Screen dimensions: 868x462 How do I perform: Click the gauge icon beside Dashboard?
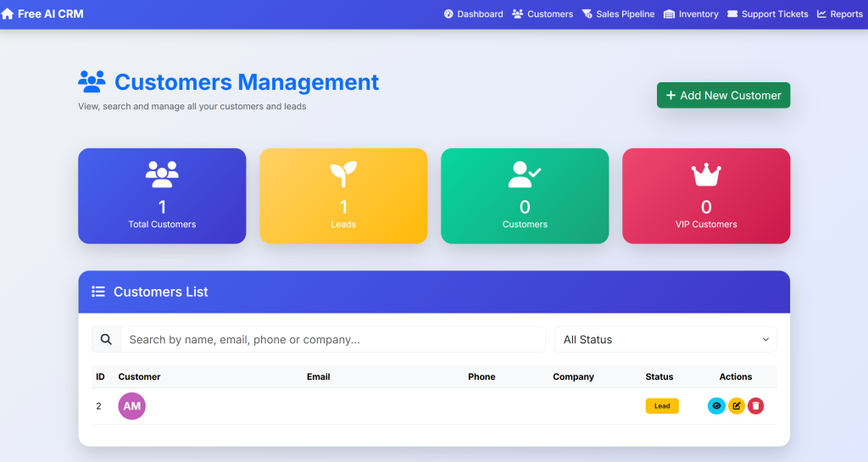448,14
